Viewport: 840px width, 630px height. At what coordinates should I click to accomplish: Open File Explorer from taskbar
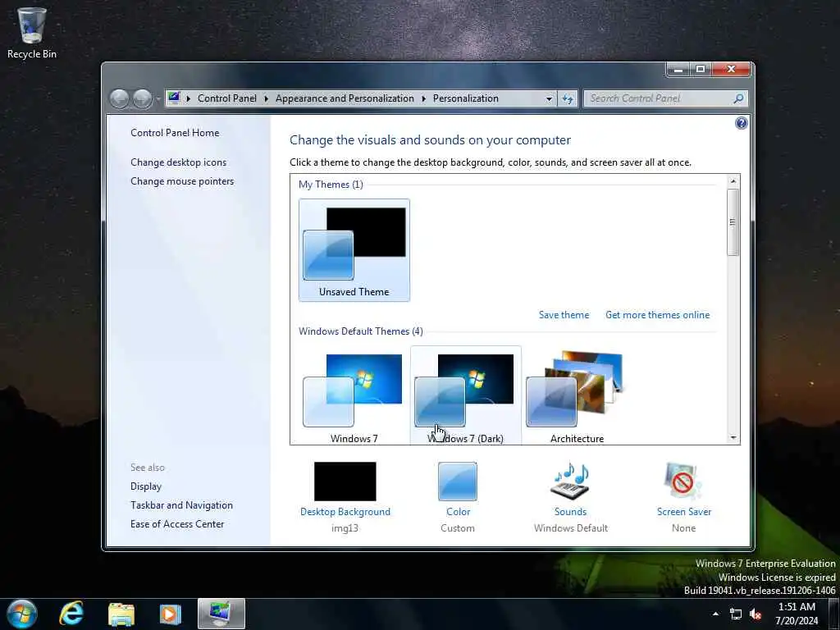coord(121,614)
